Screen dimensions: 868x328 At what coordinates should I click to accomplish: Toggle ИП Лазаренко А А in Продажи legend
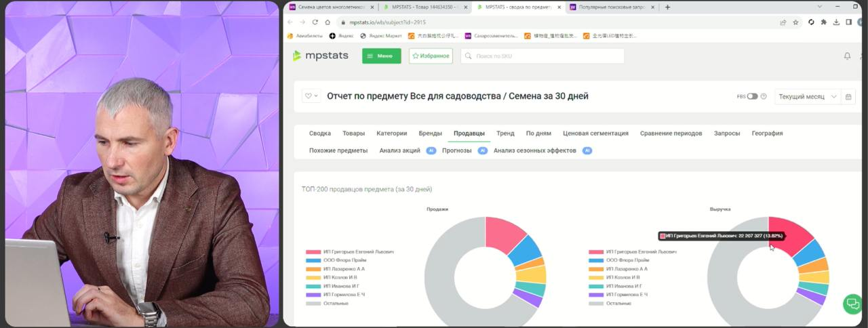pyautogui.click(x=336, y=269)
